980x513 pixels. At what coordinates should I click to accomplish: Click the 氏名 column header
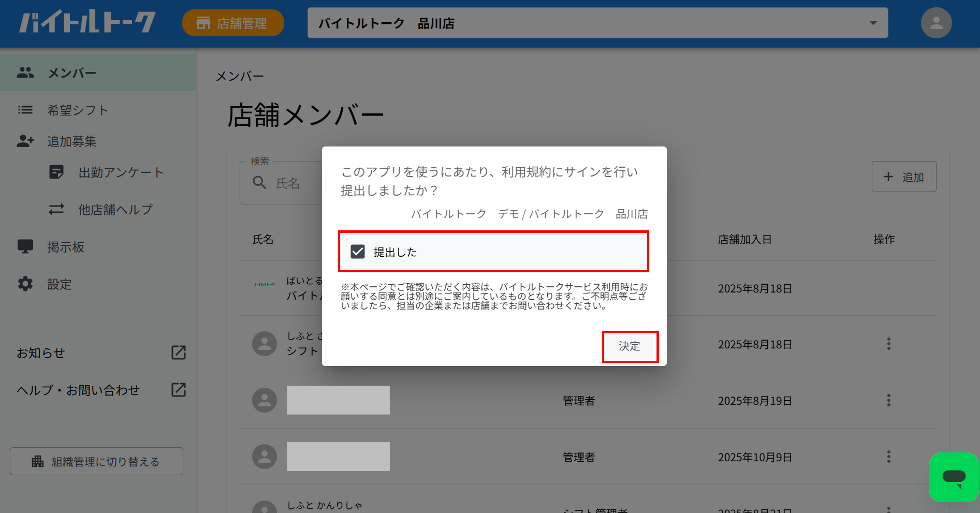tap(263, 240)
